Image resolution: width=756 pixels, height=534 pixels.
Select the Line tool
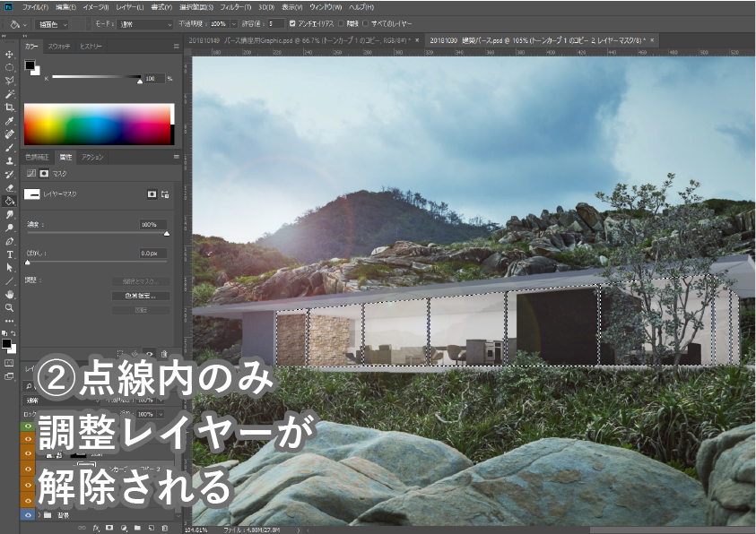(9, 281)
